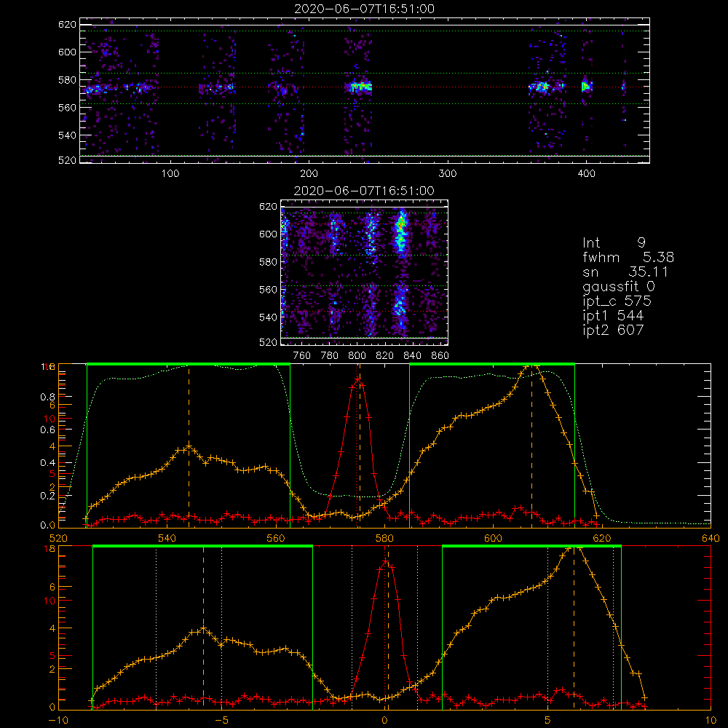Click x-axis label 400 on top image
The image size is (728, 728).
(x=586, y=174)
